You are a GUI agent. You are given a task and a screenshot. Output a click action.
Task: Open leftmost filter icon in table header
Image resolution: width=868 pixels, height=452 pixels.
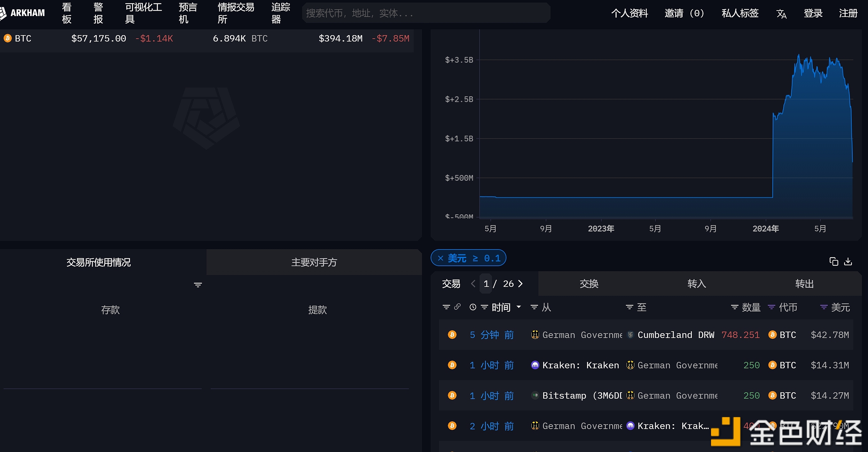coord(446,307)
